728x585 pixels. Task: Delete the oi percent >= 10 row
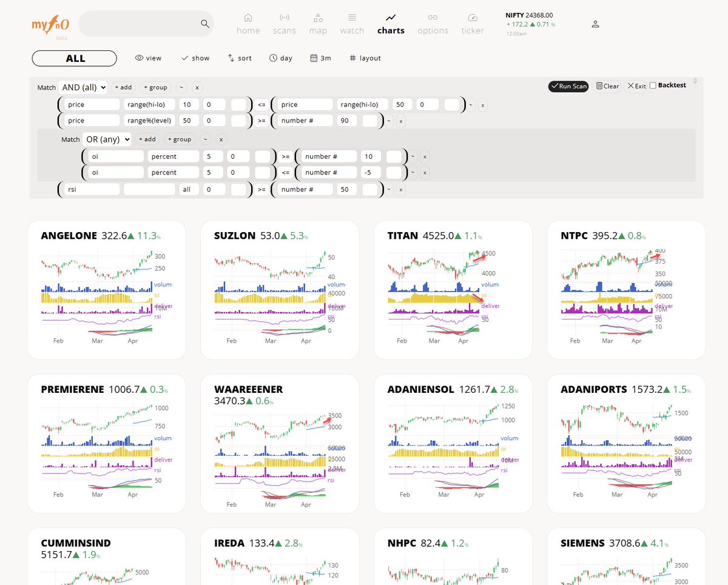pos(425,156)
